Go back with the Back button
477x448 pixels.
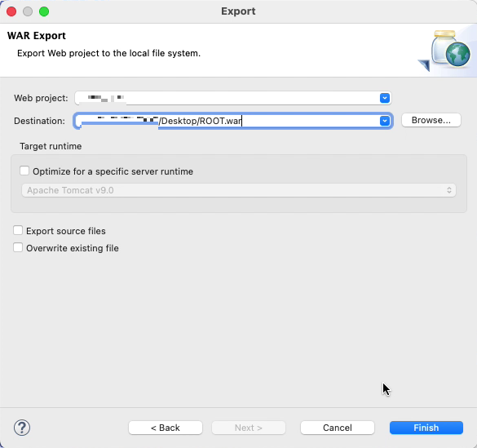(x=166, y=428)
